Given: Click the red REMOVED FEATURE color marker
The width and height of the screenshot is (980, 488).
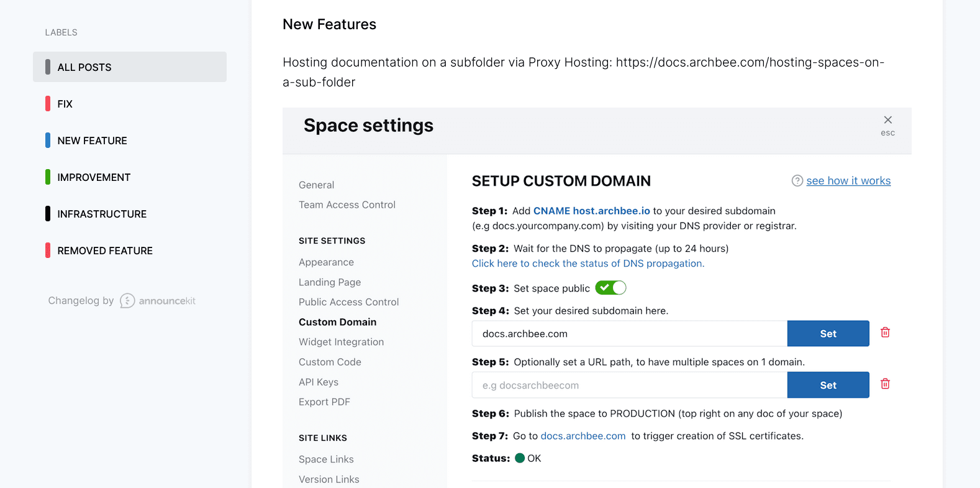Looking at the screenshot, I should [x=48, y=251].
